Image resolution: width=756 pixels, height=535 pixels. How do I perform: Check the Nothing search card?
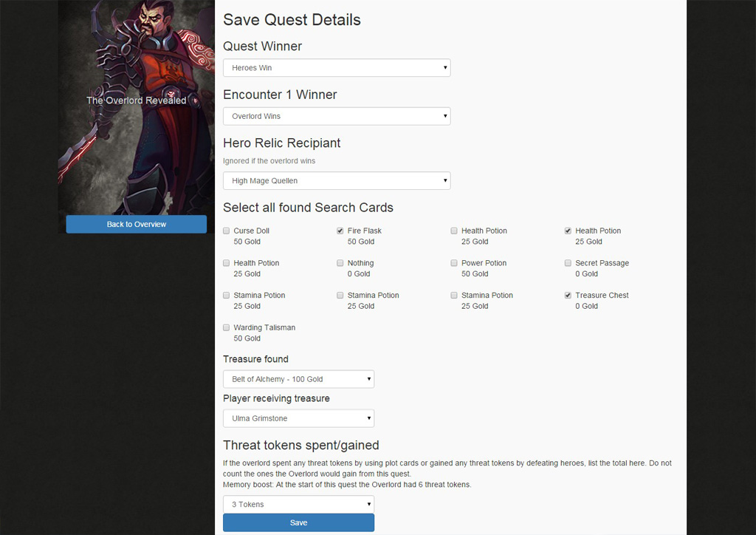[340, 263]
